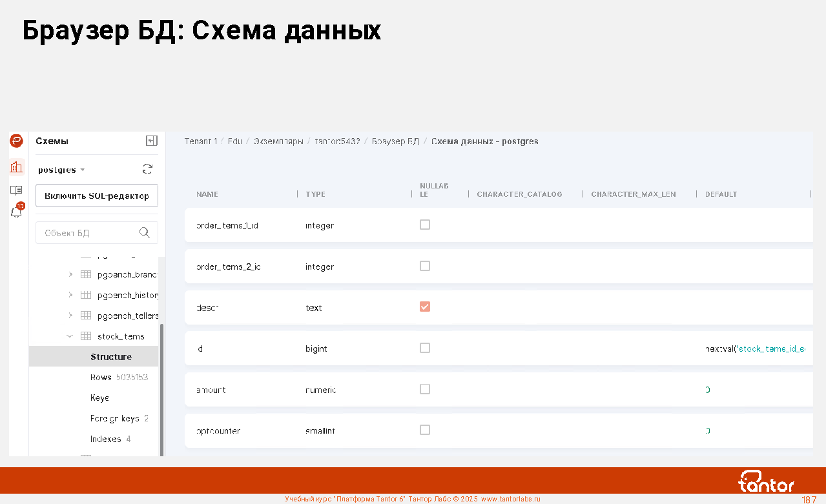Viewport: 826px width, 504px height.
Task: Open Indexes under stock_items
Action: pos(106,439)
